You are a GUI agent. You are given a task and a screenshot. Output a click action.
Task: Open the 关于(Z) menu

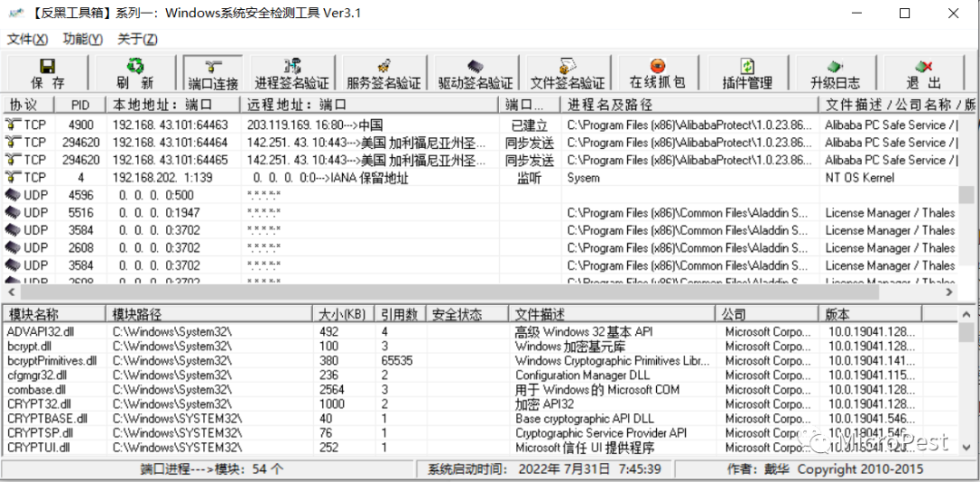pos(138,39)
